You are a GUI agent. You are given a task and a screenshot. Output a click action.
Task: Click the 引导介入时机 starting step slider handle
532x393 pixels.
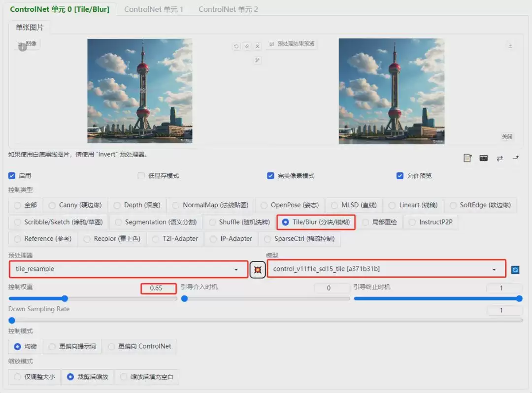(185, 299)
